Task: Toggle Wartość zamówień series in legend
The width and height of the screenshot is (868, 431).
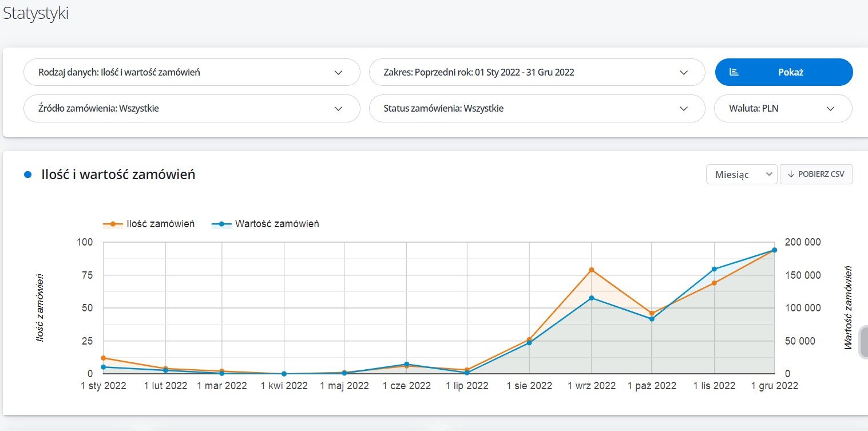Action: coord(277,224)
